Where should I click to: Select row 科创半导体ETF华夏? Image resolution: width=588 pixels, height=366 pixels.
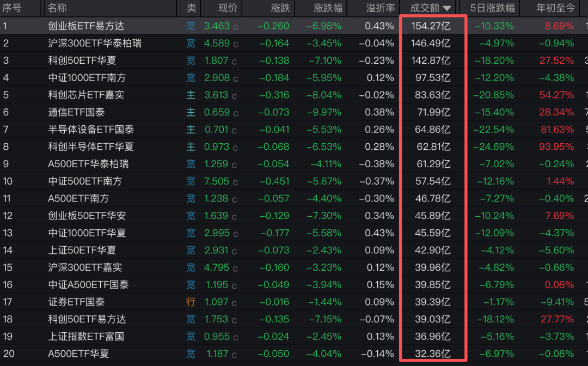294,147
